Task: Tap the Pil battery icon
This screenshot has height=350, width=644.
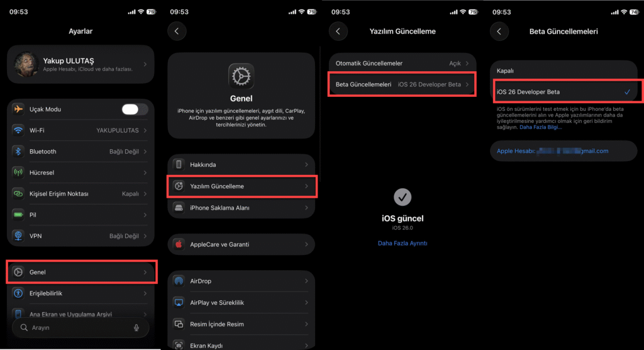Action: click(18, 215)
